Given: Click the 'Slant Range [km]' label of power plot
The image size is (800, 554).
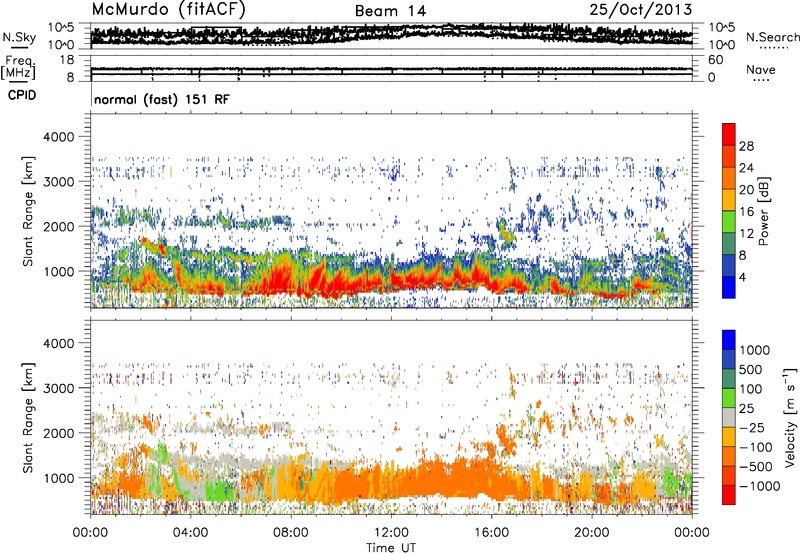Looking at the screenshot, I should (28, 211).
